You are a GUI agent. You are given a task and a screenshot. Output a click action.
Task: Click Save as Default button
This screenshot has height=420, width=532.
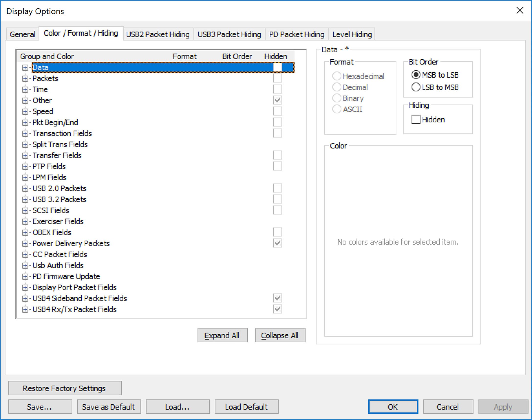click(109, 407)
